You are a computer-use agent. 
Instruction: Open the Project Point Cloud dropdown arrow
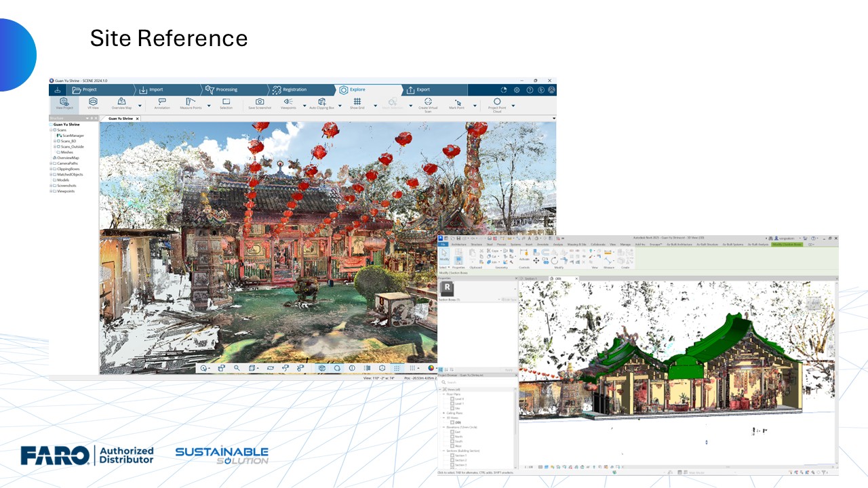click(x=513, y=106)
